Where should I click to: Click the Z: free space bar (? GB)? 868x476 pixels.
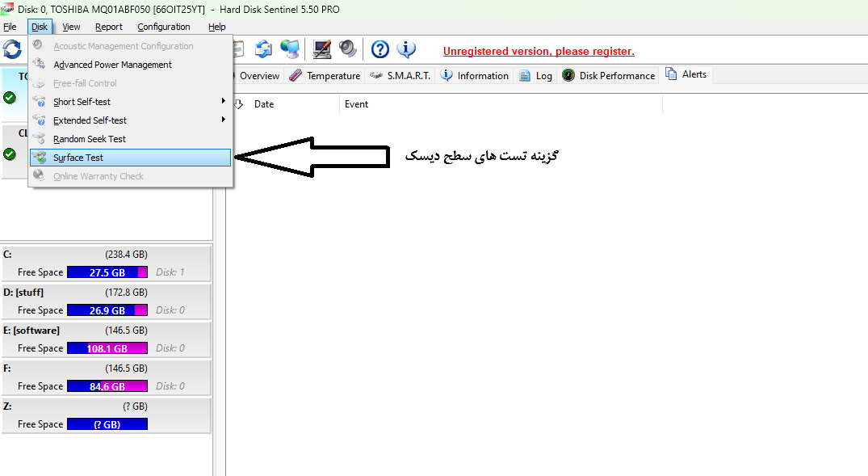(x=107, y=424)
